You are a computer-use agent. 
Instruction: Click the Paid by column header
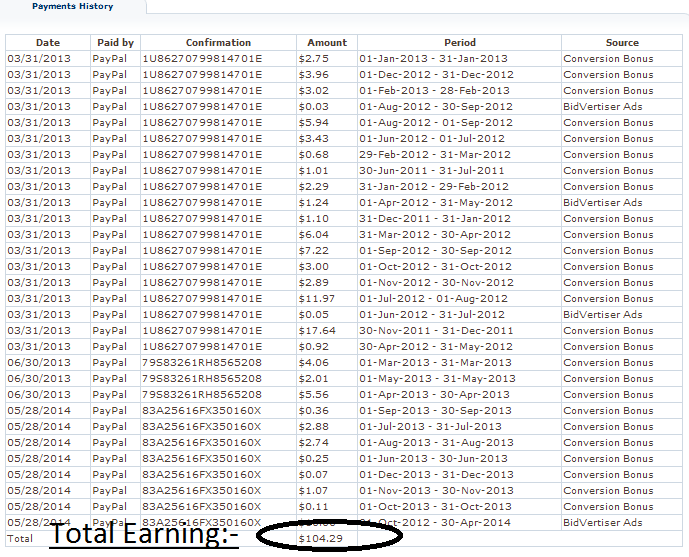(116, 43)
